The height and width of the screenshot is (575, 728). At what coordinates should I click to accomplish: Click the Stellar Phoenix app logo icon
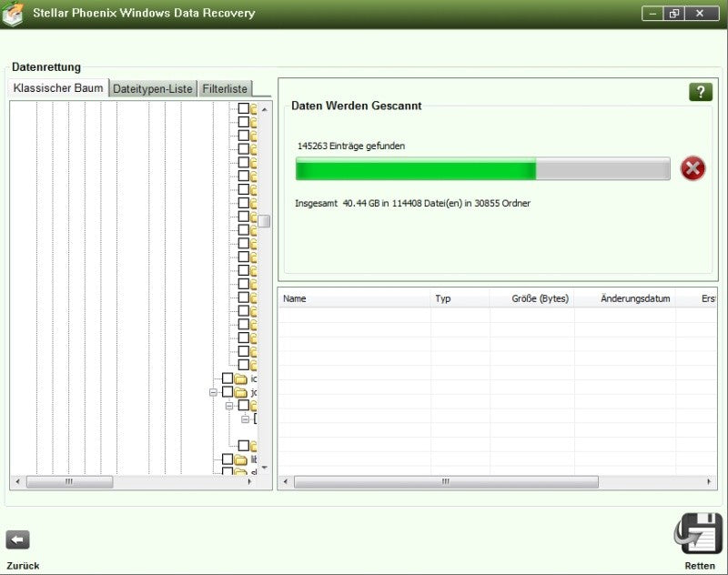[13, 14]
